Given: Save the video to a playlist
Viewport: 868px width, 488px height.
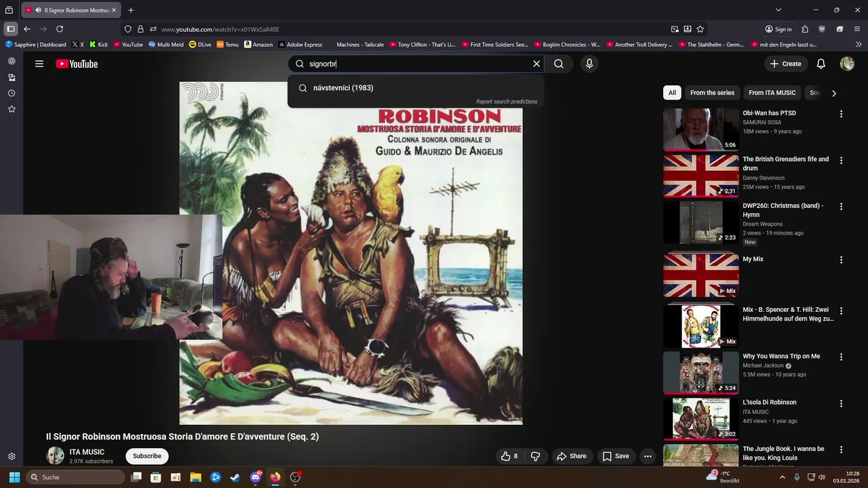Looking at the screenshot, I should pos(616,456).
